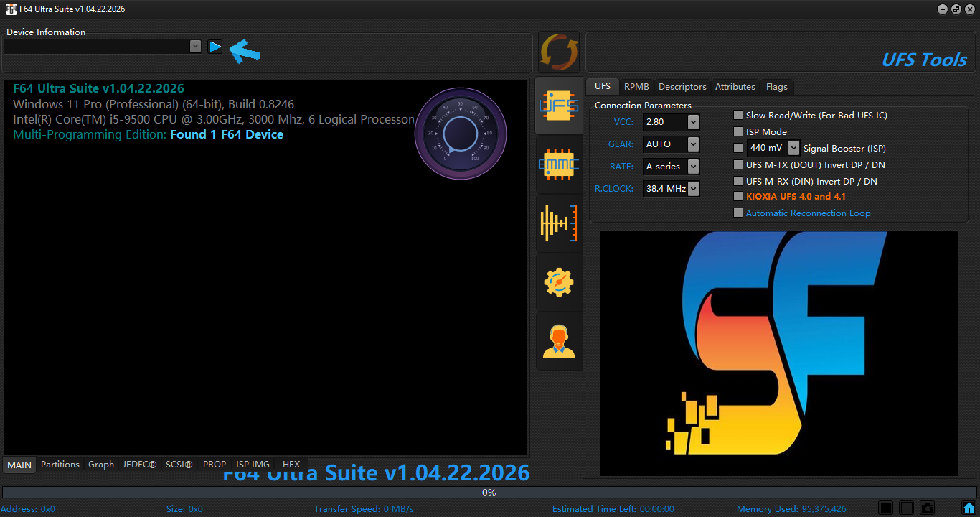980x517 pixels.
Task: Enable KIOXIA UFS 4.0 and 4.1 option
Action: (x=738, y=196)
